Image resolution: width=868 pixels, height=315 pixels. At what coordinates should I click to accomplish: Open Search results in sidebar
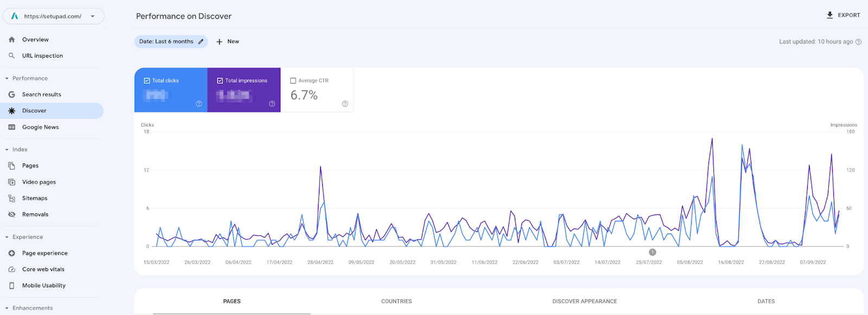pos(41,94)
